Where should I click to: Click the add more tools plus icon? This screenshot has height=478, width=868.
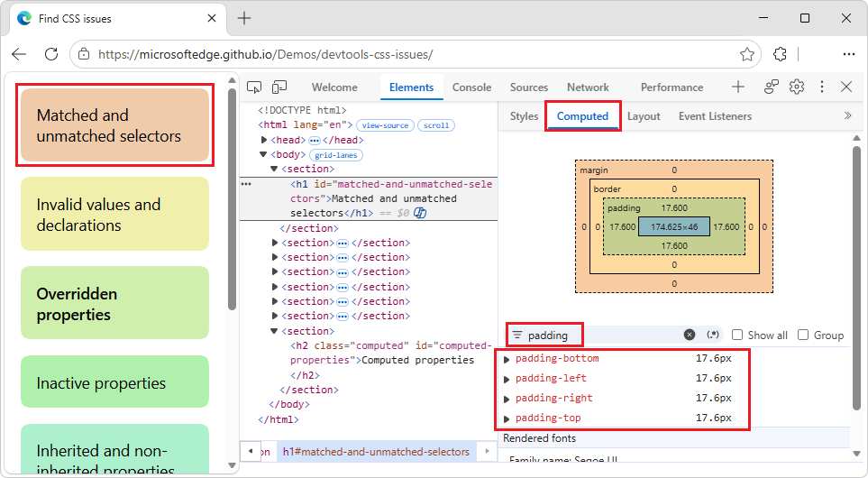(x=738, y=87)
